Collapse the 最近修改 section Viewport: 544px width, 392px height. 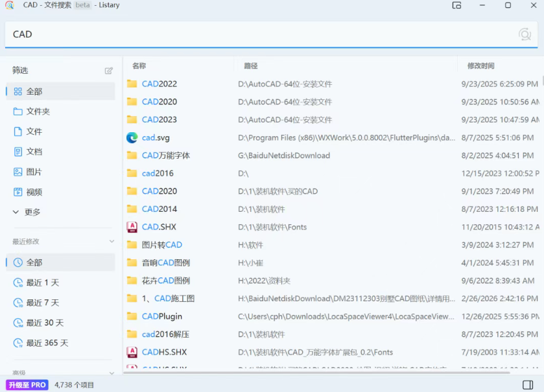(x=112, y=242)
